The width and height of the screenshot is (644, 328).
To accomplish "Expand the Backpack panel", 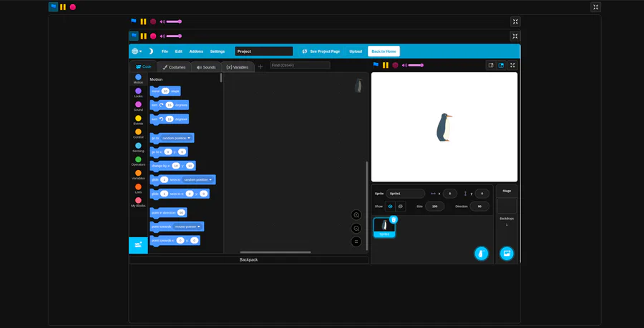I will coord(248,260).
